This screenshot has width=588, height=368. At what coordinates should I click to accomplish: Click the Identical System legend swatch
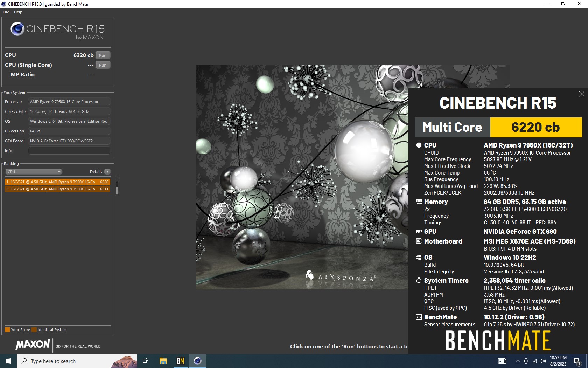pyautogui.click(x=34, y=330)
